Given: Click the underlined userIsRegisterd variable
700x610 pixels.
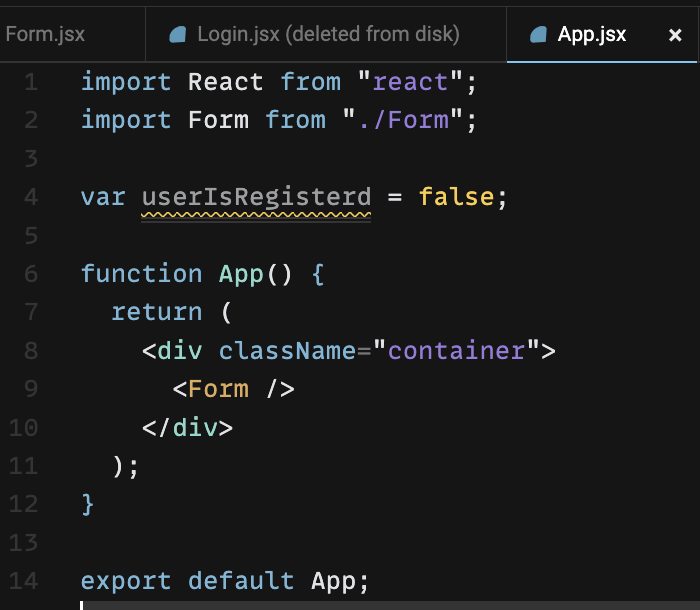Looking at the screenshot, I should pos(256,197).
